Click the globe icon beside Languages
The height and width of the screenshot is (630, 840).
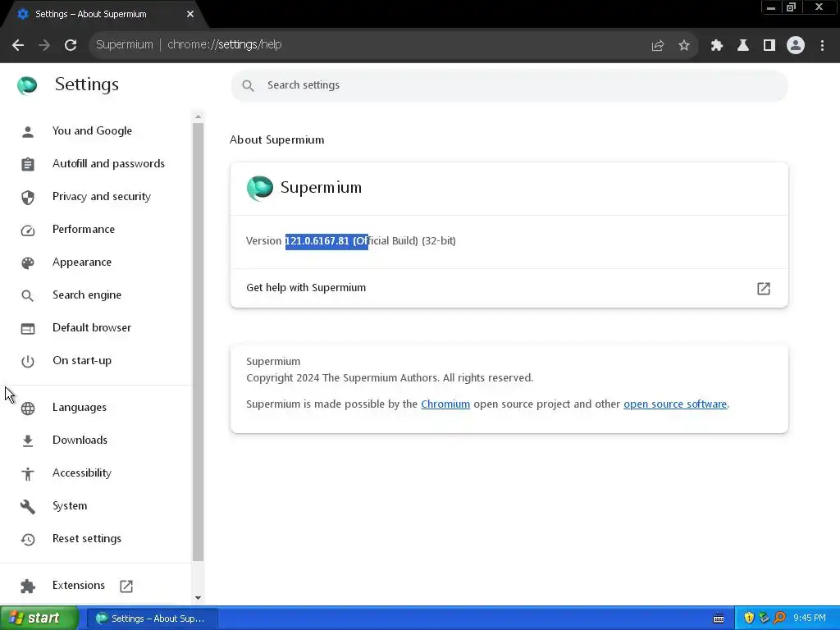point(28,409)
